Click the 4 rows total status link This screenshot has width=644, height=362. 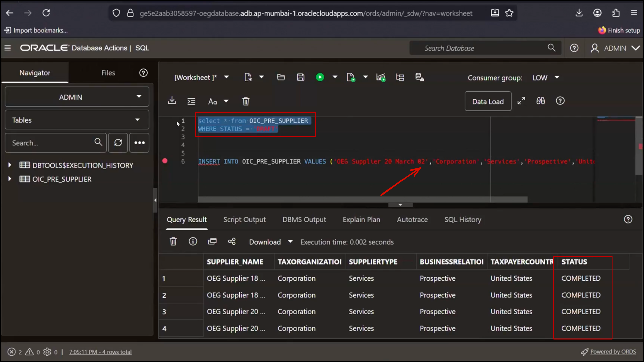(100, 352)
